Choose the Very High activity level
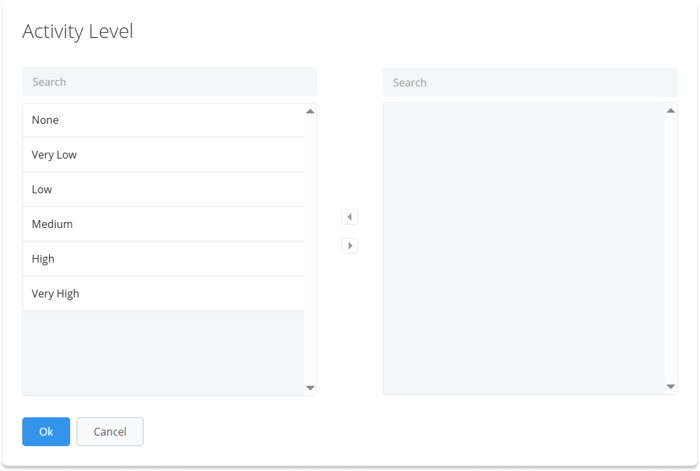This screenshot has height=471, width=700. click(163, 293)
